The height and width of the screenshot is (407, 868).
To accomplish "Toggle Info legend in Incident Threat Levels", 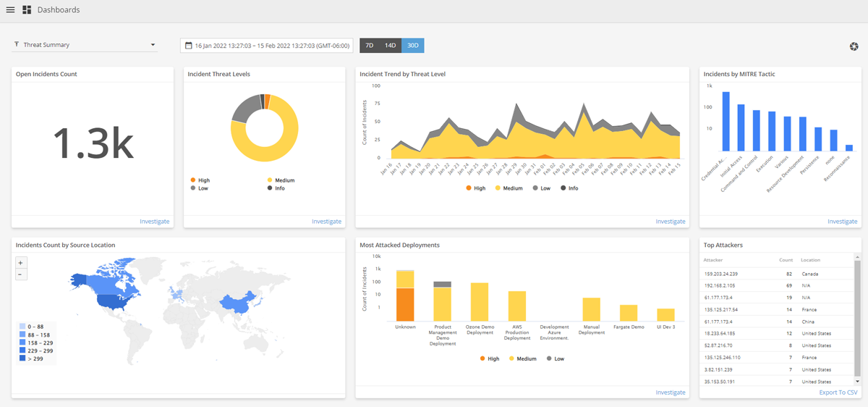I will point(277,188).
